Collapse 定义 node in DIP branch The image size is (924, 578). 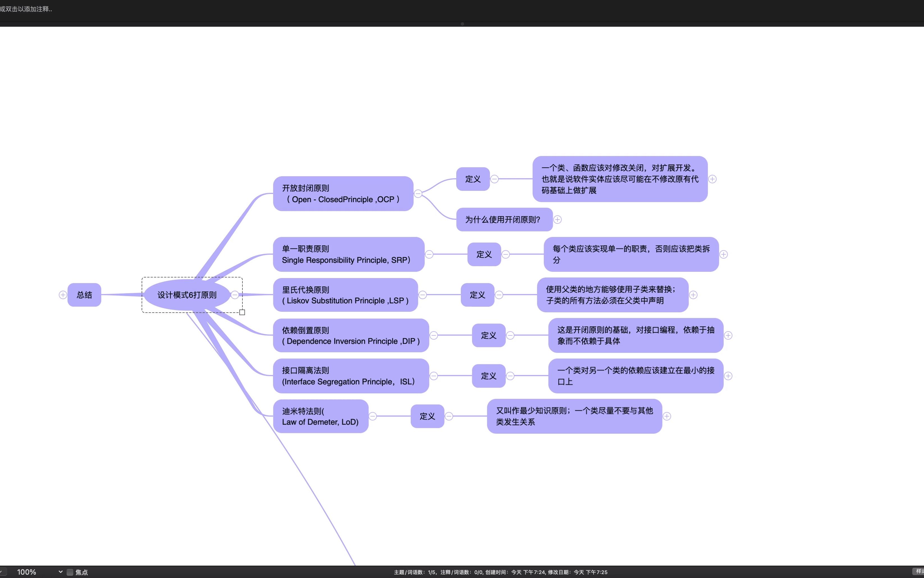point(510,335)
